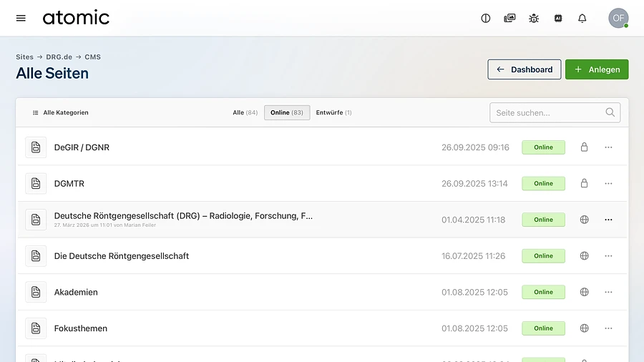
Task: Click the bug report icon
Action: click(x=534, y=19)
